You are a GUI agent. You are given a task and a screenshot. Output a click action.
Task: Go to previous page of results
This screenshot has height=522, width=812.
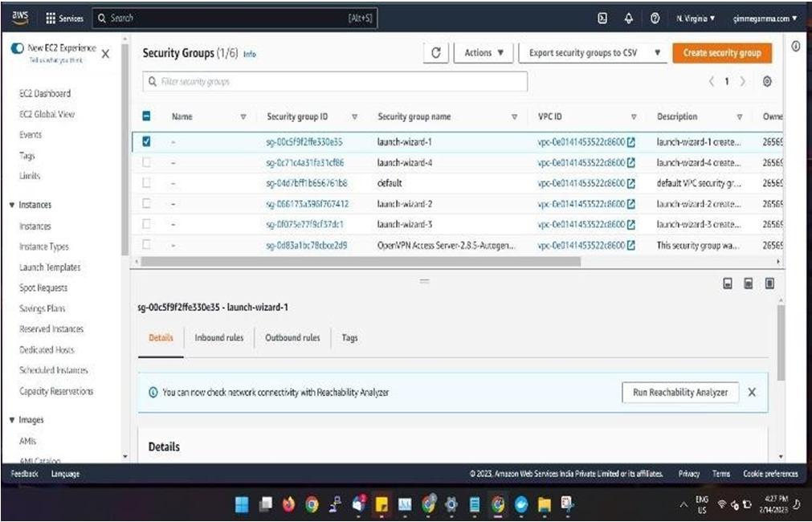712,81
